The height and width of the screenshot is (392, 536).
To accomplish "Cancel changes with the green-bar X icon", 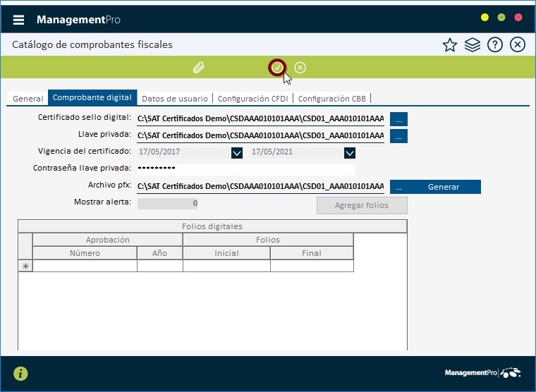I will (x=300, y=68).
